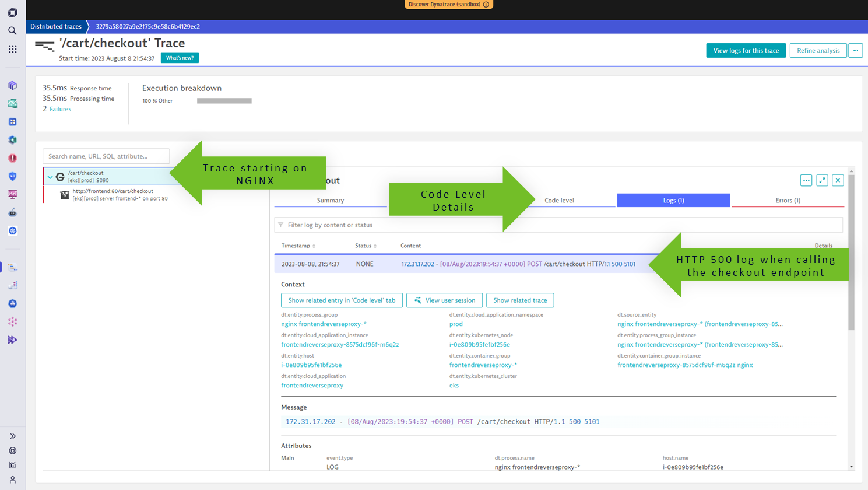Open the user account icon
This screenshot has height=490, width=868.
tap(12, 480)
